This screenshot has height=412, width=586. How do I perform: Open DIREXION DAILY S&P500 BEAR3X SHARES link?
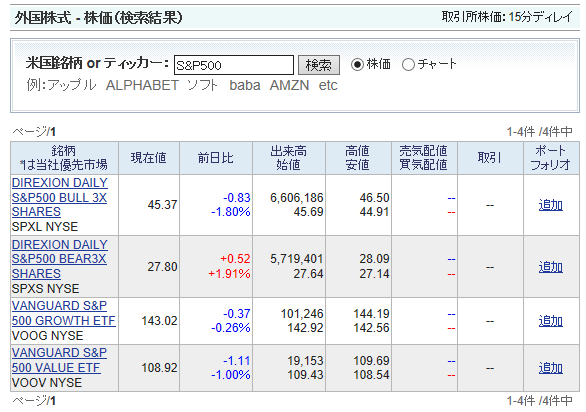59,259
